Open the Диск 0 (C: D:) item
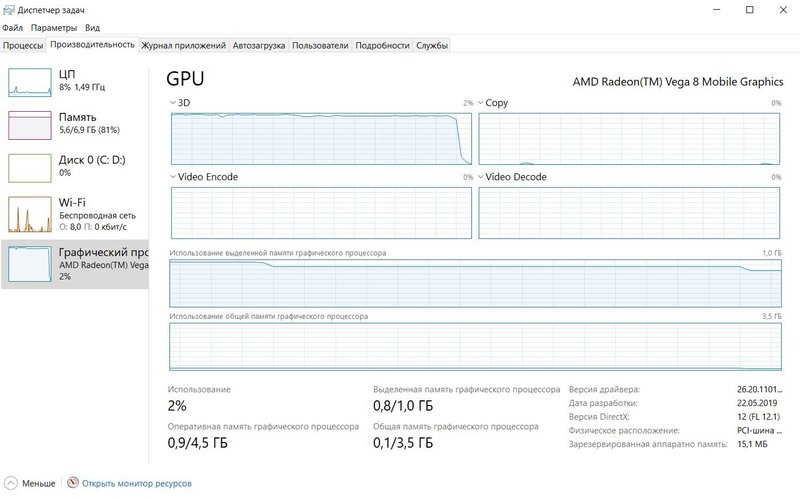This screenshot has width=800, height=499. pos(75,168)
